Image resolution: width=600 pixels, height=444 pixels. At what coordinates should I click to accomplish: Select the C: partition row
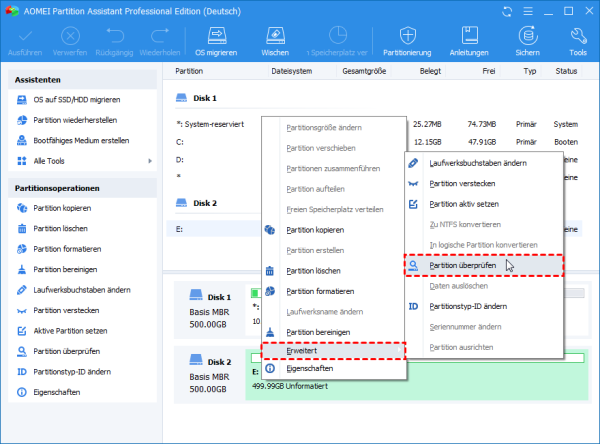214,142
